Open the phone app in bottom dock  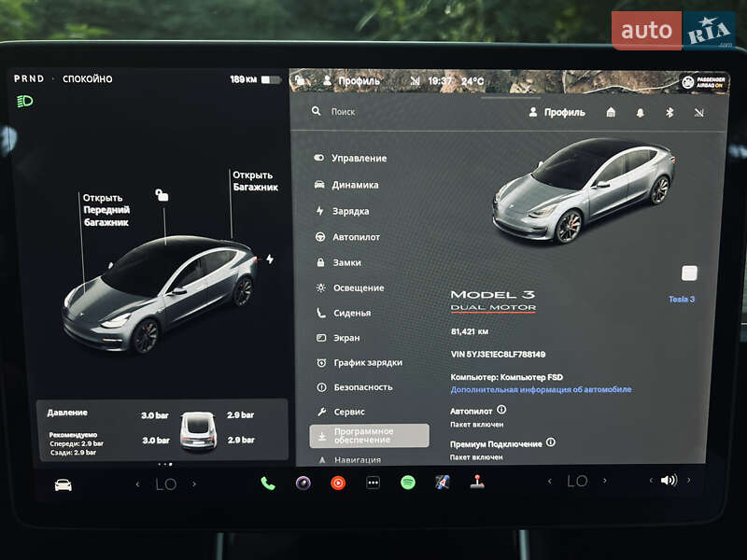(268, 483)
